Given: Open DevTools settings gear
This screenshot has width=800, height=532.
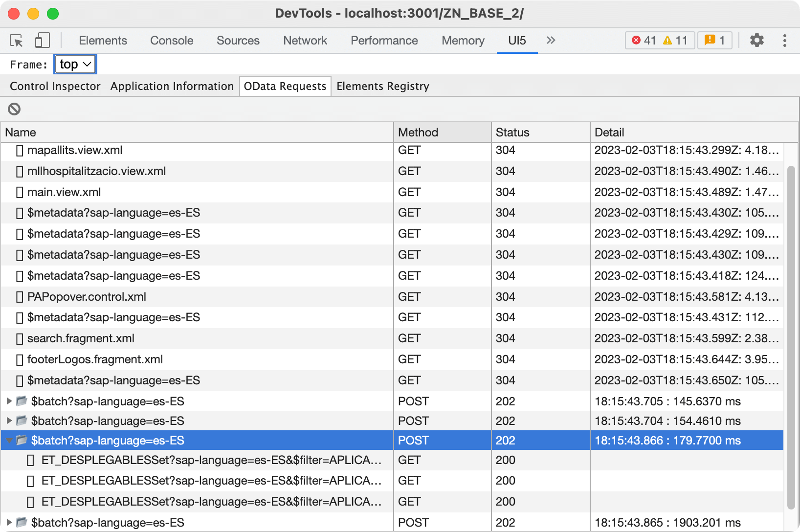Looking at the screenshot, I should (x=756, y=41).
